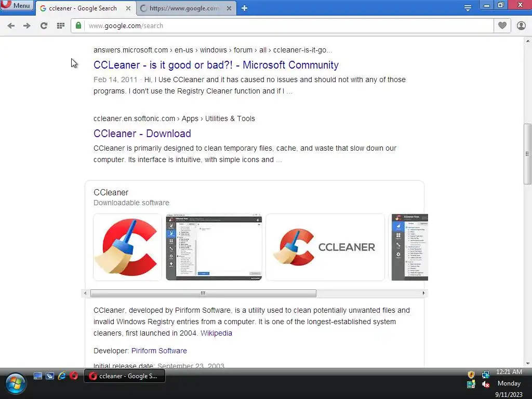Close the loading google.com tab

(229, 8)
